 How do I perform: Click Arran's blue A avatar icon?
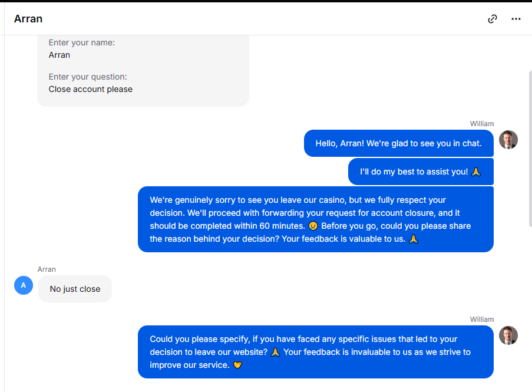(x=24, y=285)
